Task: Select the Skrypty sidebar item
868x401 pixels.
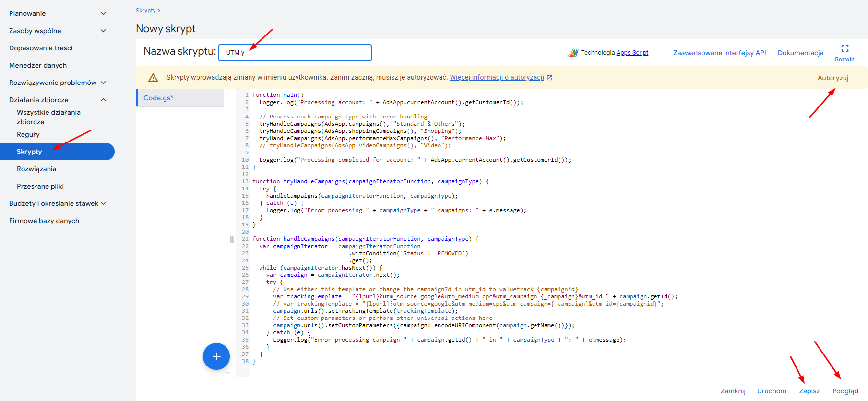Action: coord(57,152)
